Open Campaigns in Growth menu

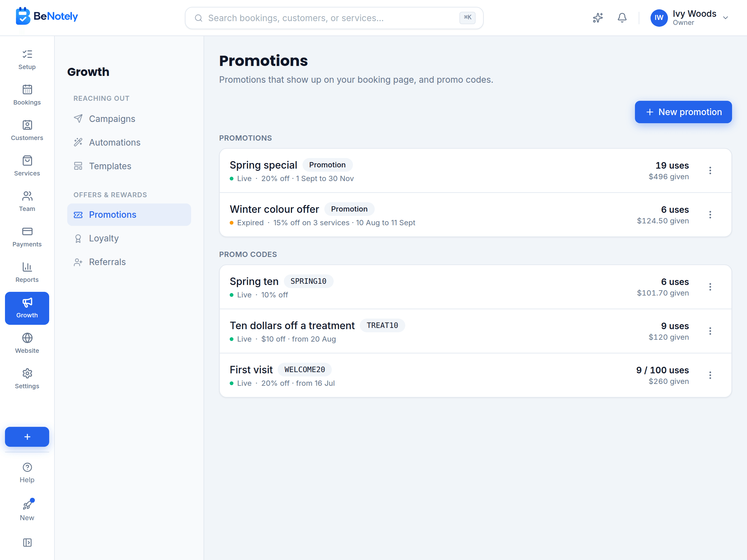tap(129, 119)
